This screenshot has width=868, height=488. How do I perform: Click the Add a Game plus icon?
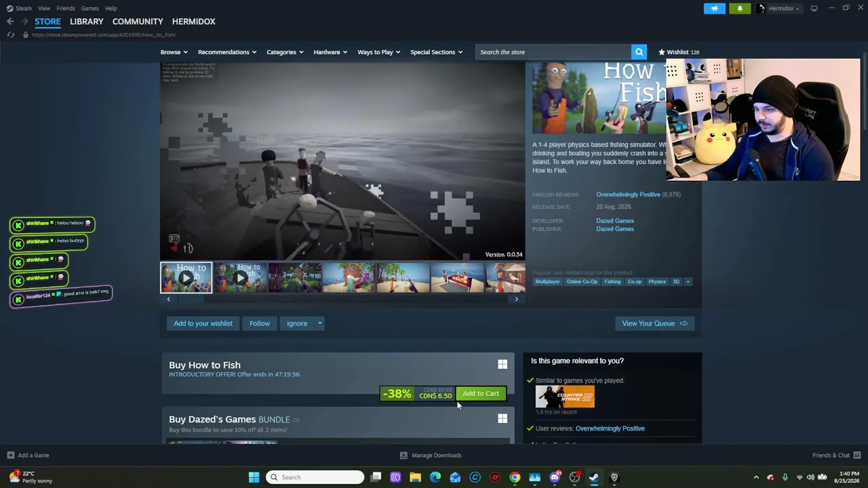tap(10, 455)
